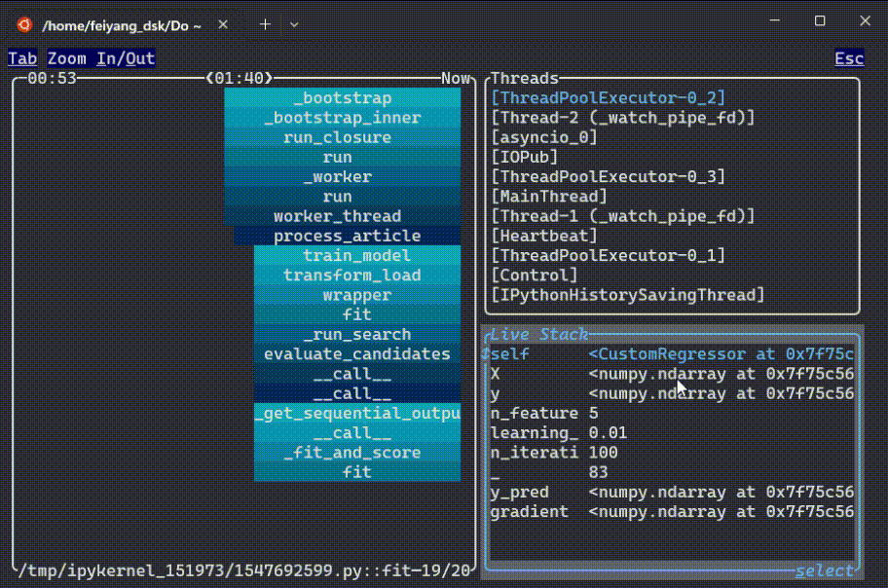Select the train_model frame

(x=357, y=255)
